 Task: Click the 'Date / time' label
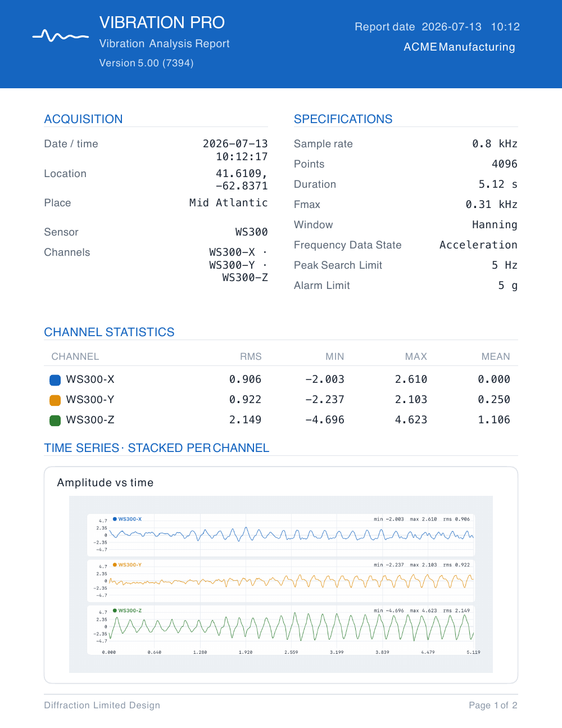click(71, 144)
